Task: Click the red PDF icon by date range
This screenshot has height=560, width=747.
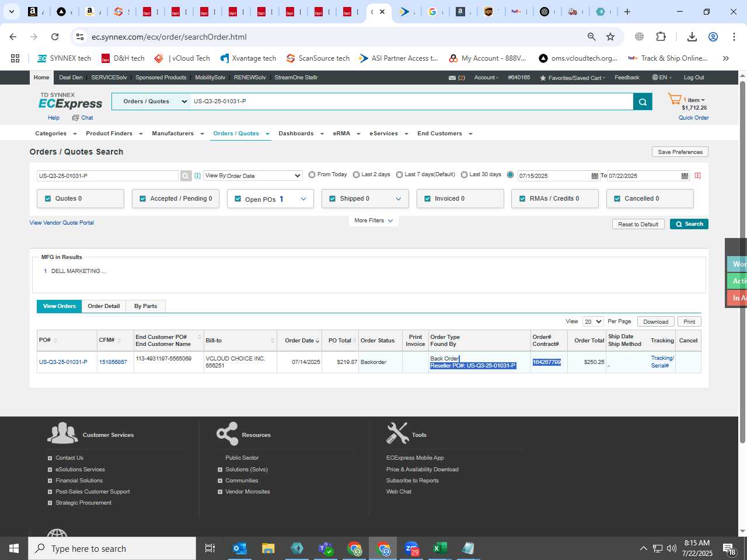Action: tap(697, 176)
